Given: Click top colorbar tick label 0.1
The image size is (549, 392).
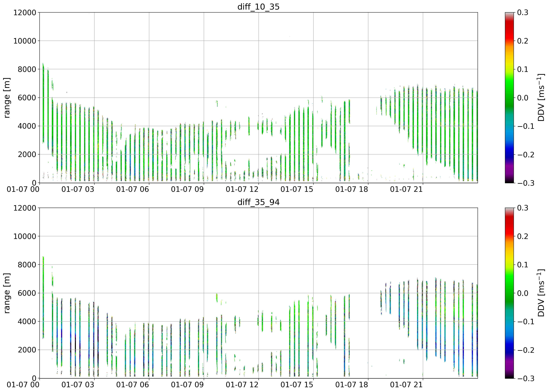Looking at the screenshot, I should (x=523, y=69).
